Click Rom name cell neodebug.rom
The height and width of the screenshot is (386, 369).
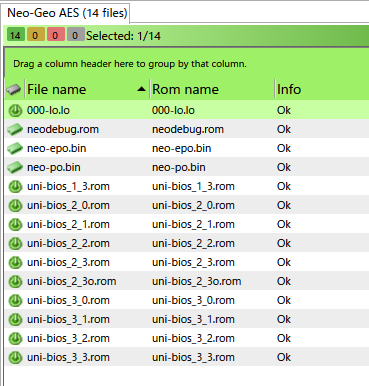188,129
